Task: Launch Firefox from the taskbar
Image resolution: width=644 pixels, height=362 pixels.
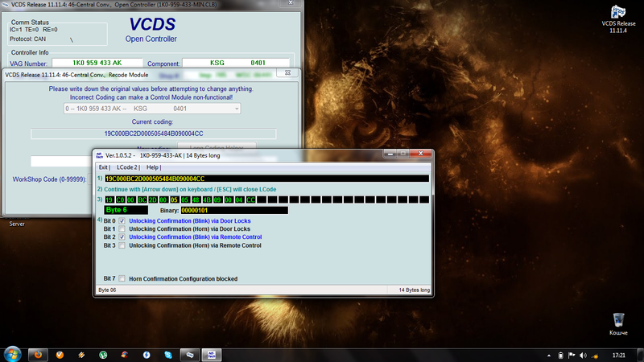Action: 38,355
